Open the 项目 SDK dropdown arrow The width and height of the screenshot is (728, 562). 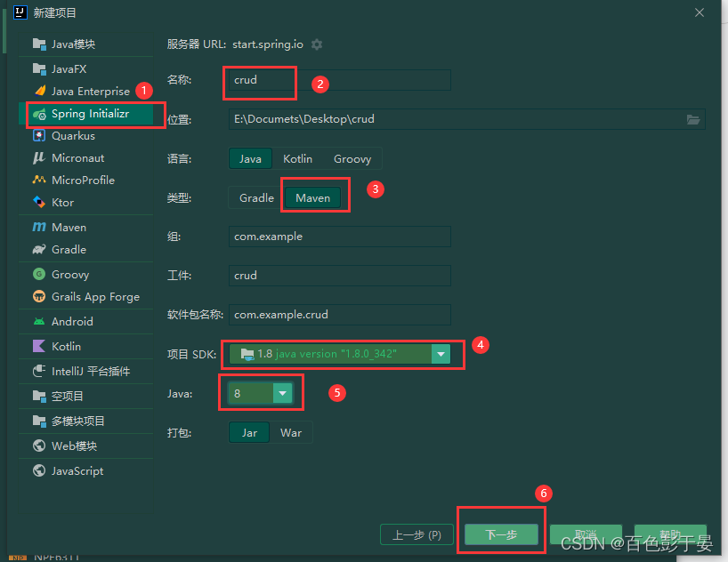pos(441,354)
